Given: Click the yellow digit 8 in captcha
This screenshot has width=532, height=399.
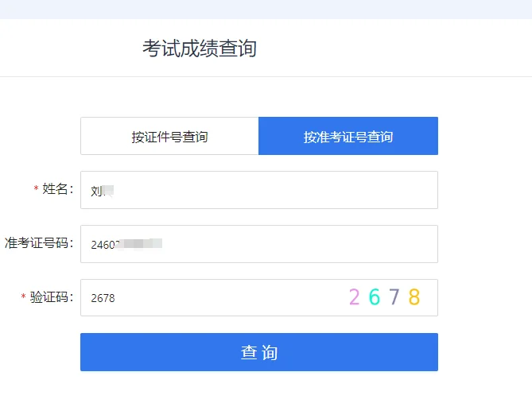Looking at the screenshot, I should coord(414,297).
